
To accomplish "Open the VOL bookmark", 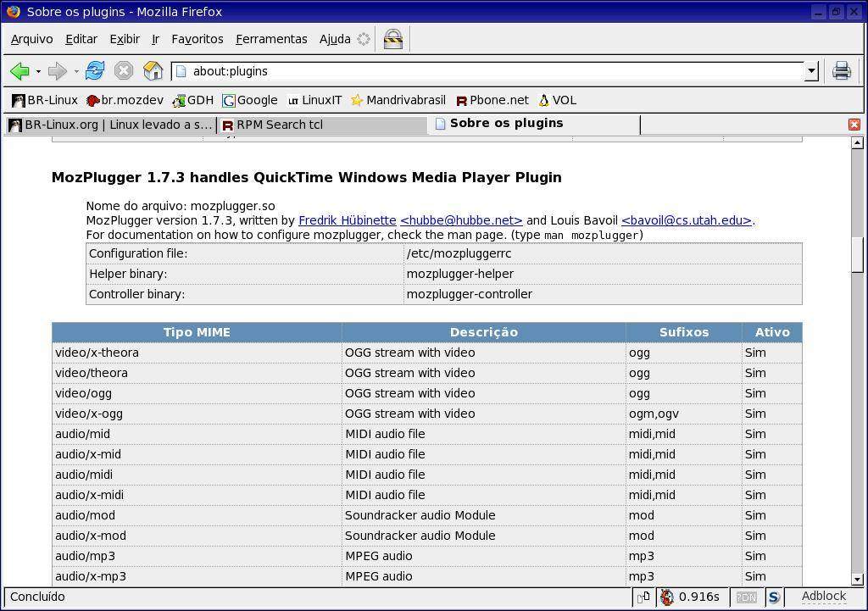I will [x=558, y=100].
